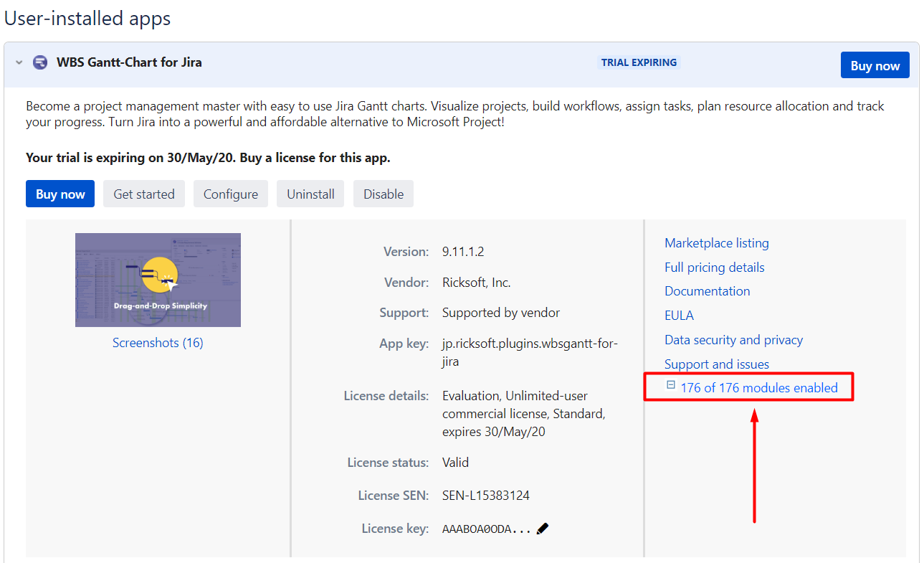Open the Drag-and-Drop Simplicity screenshot thumbnail
Viewport: 924px width, 563px height.
tap(158, 280)
